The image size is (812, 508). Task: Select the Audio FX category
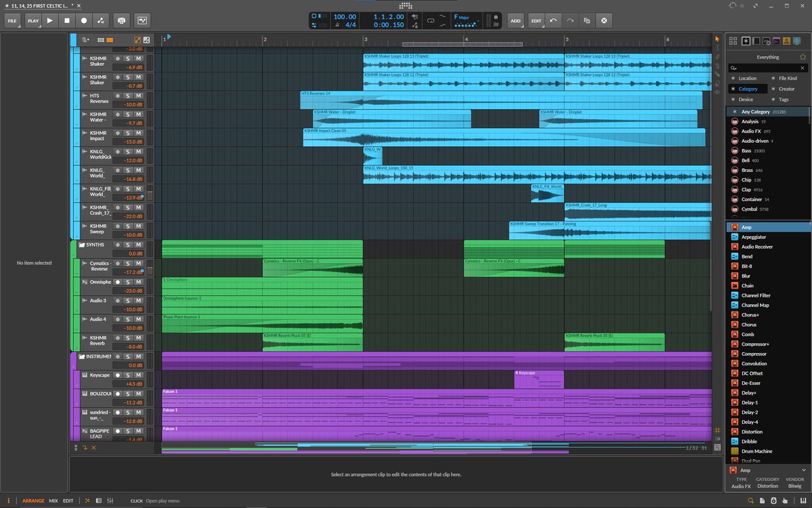tap(767, 131)
